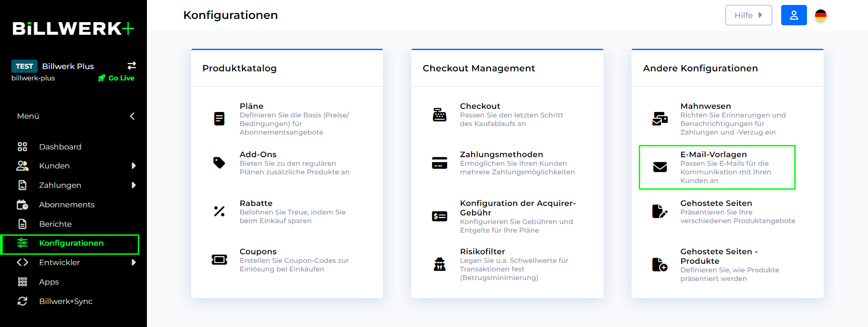Click the Kunden people icon
The width and height of the screenshot is (868, 327).
pyautogui.click(x=22, y=166)
